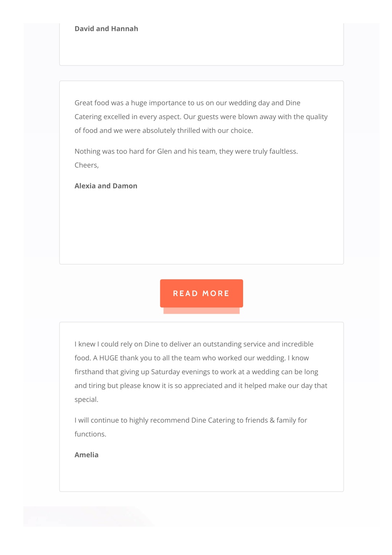This screenshot has height=555, width=392.
Task: Click the line 'and tiring but please know'
Action: pos(201,385)
